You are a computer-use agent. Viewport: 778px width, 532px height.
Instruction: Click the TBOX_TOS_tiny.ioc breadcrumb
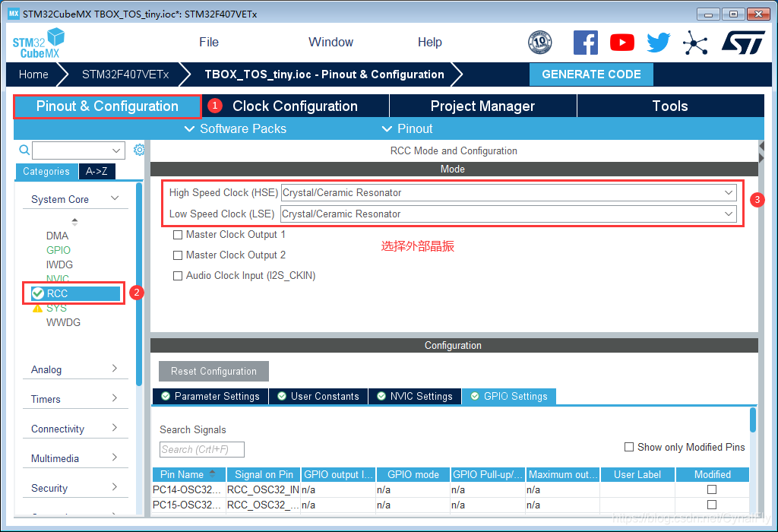coord(324,74)
